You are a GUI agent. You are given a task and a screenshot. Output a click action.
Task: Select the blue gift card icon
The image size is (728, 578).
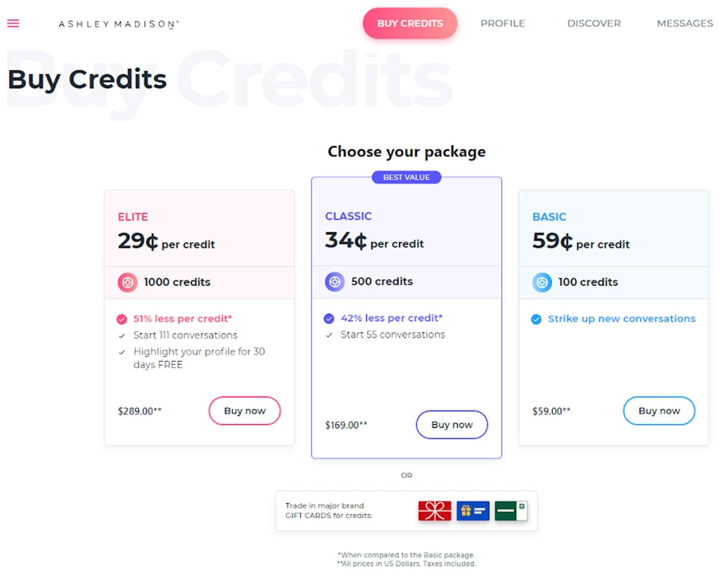pyautogui.click(x=472, y=510)
